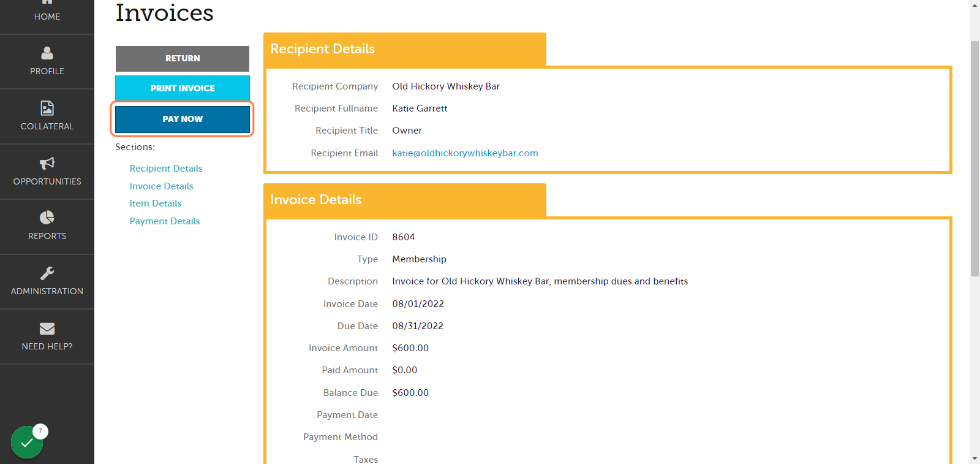Click the recipient name Katie Garrett
Screen dimensions: 980x464
tap(420, 108)
